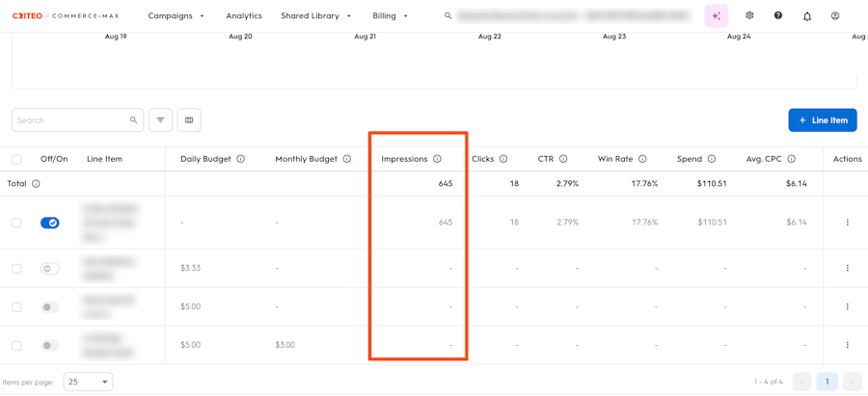
Task: Open the column customization icon button
Action: coord(189,120)
